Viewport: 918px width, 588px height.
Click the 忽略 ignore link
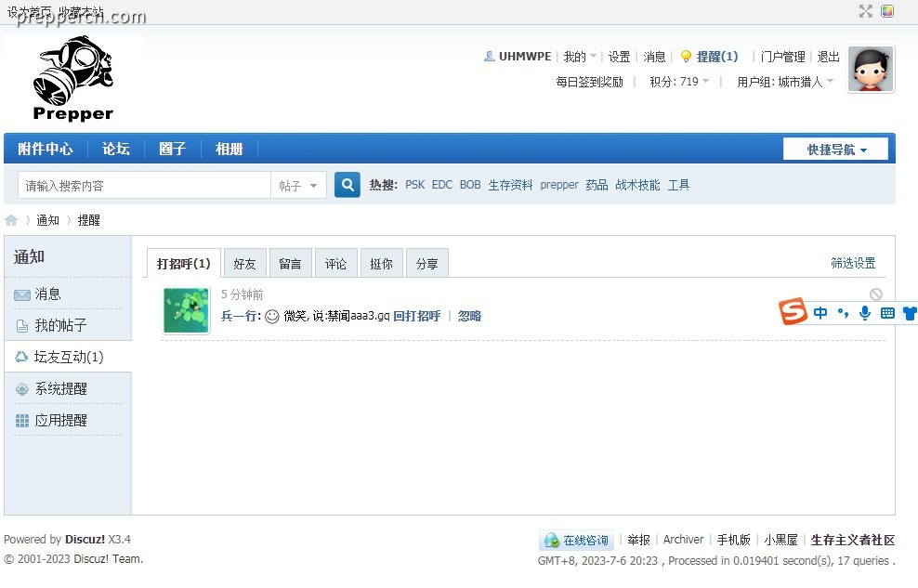(469, 316)
